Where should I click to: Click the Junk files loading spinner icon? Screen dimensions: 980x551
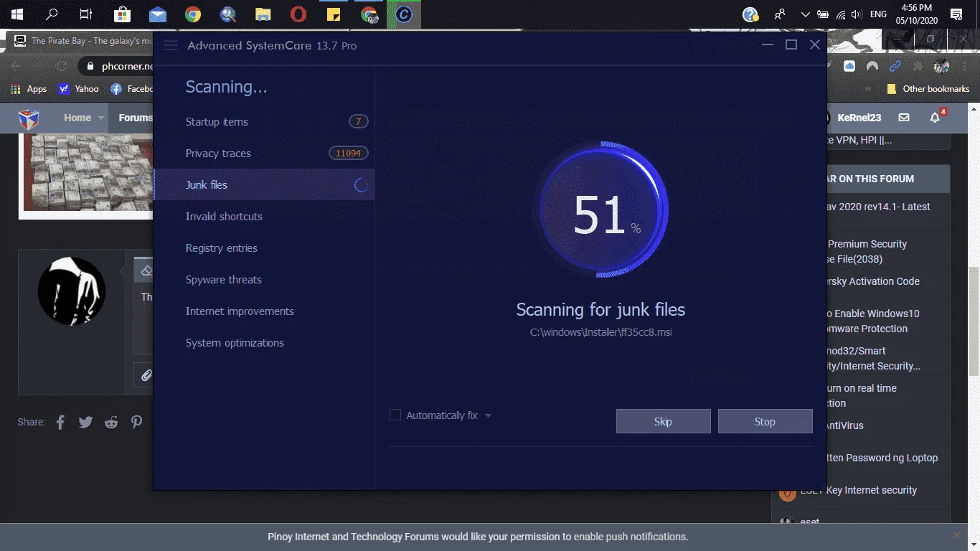coord(362,185)
